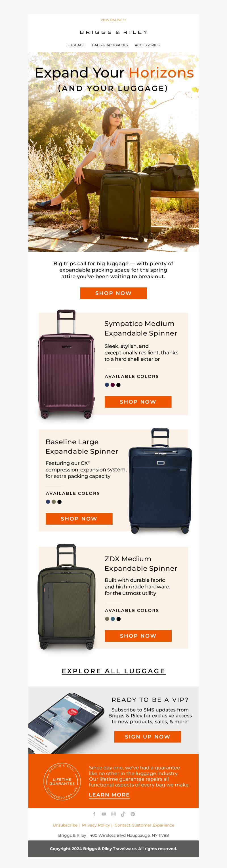
Task: Click the View Online link
Action: pos(113,20)
